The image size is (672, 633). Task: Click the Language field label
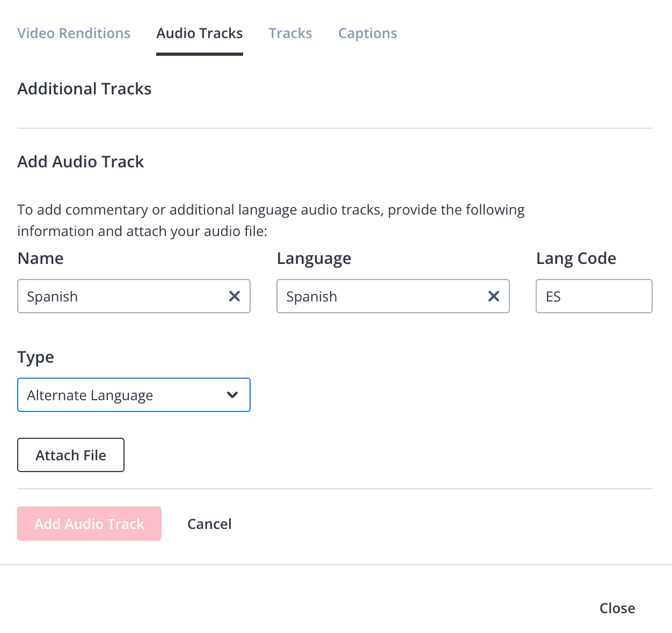pyautogui.click(x=314, y=259)
